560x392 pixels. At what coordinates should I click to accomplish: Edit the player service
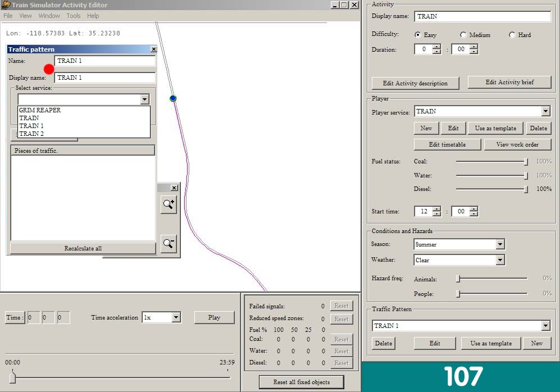453,128
